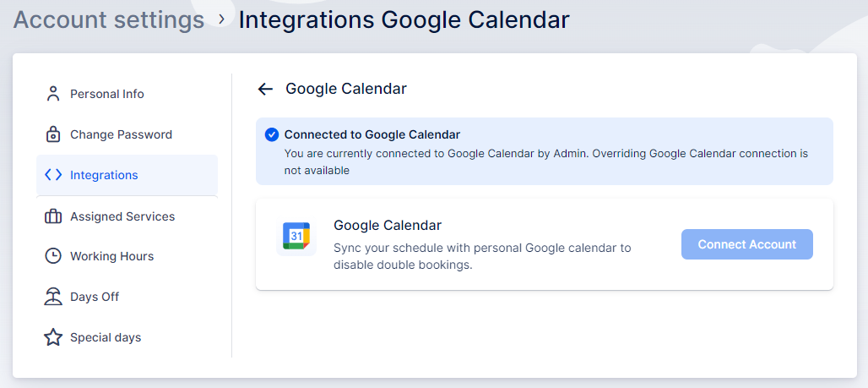Open the Change Password section
This screenshot has height=388, width=868.
point(121,134)
